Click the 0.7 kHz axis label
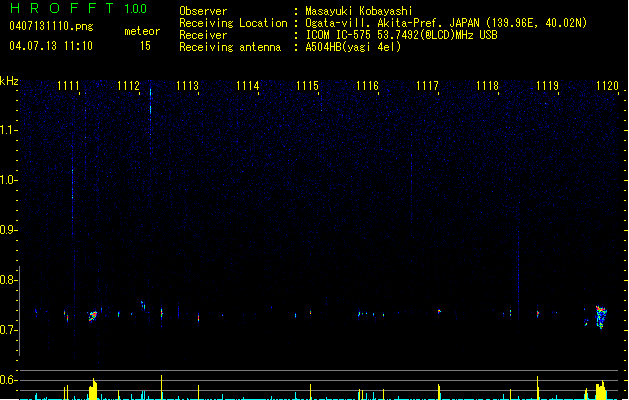Viewport: 629px width, 400px height. pos(8,330)
